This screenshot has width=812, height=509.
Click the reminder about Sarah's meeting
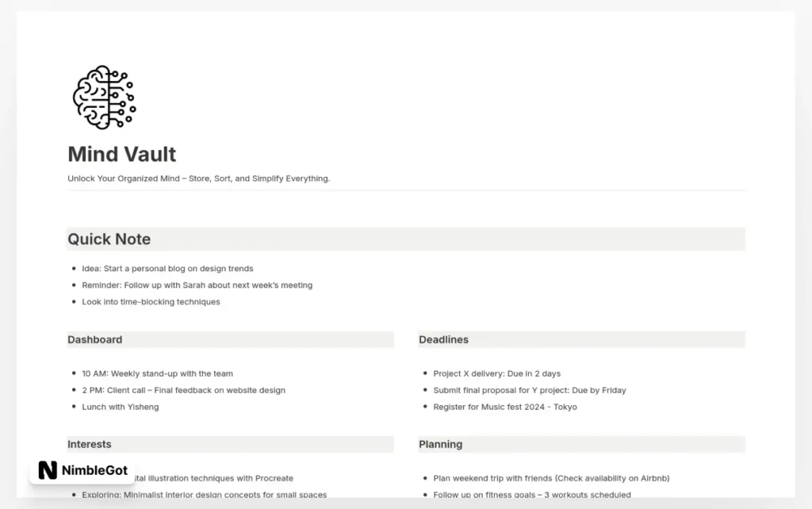197,285
